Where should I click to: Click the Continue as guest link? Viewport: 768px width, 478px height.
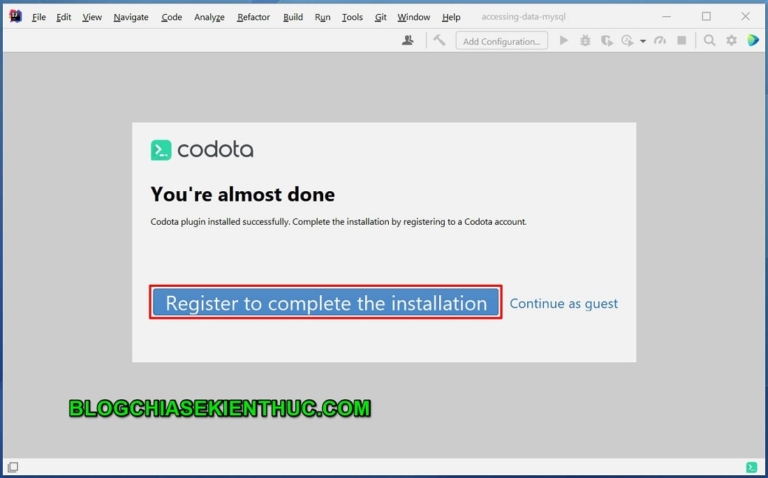click(x=564, y=304)
